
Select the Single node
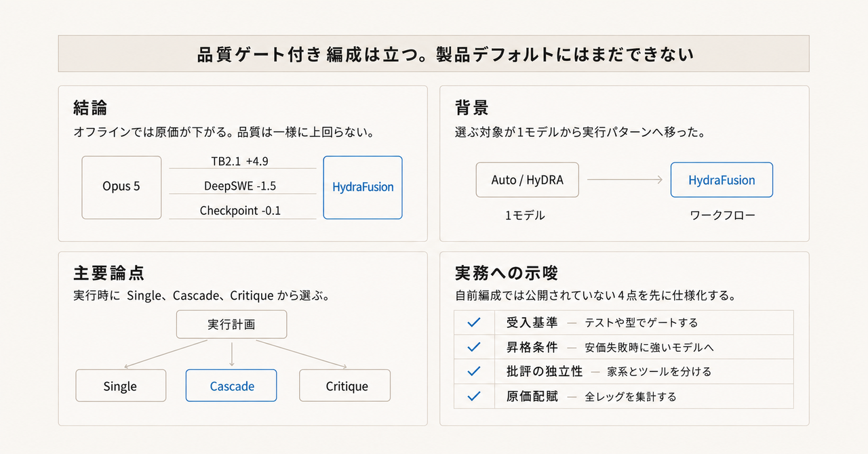tap(120, 386)
